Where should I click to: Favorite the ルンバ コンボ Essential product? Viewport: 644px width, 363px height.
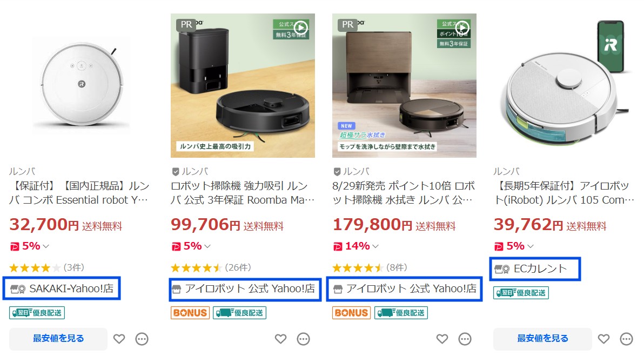pos(119,339)
